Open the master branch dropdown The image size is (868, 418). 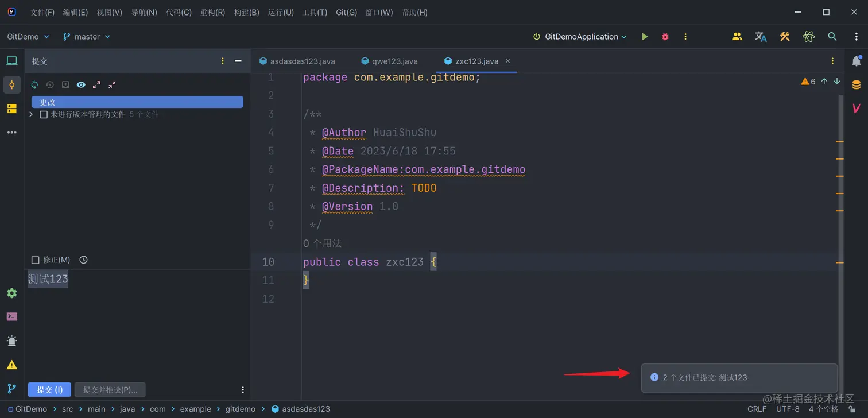click(86, 37)
